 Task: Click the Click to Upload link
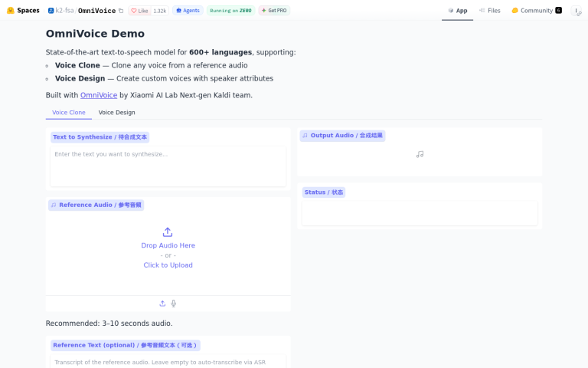[x=168, y=265]
